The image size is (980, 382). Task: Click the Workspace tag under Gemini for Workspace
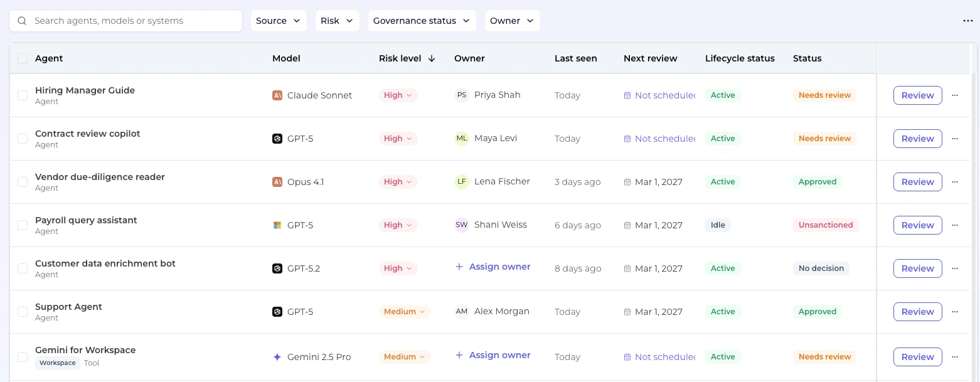pyautogui.click(x=58, y=363)
